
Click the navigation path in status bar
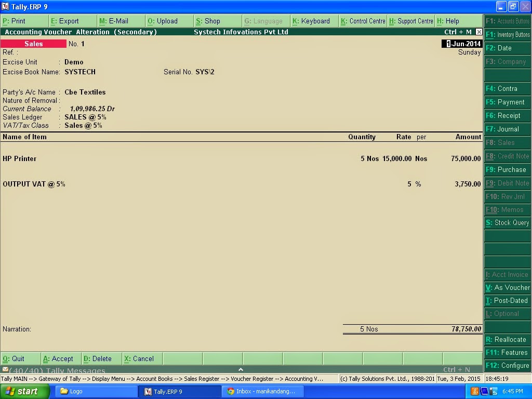pos(162,379)
